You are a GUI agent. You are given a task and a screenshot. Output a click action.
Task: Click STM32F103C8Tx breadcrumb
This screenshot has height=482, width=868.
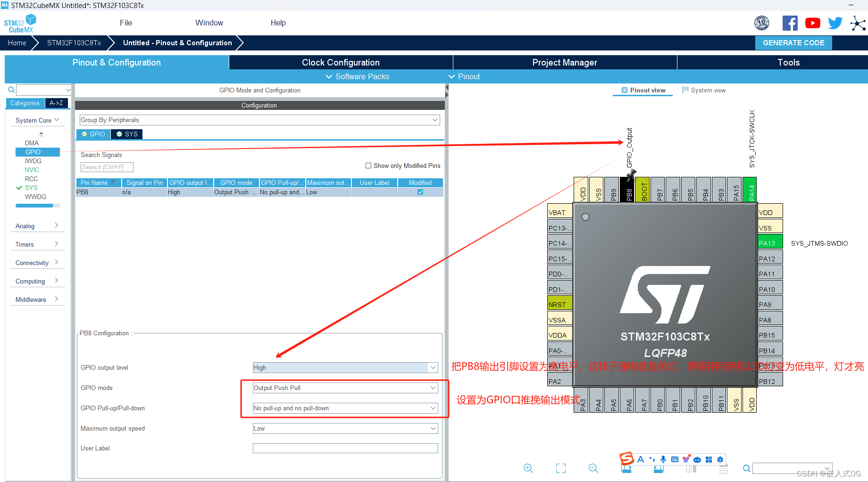(x=74, y=42)
